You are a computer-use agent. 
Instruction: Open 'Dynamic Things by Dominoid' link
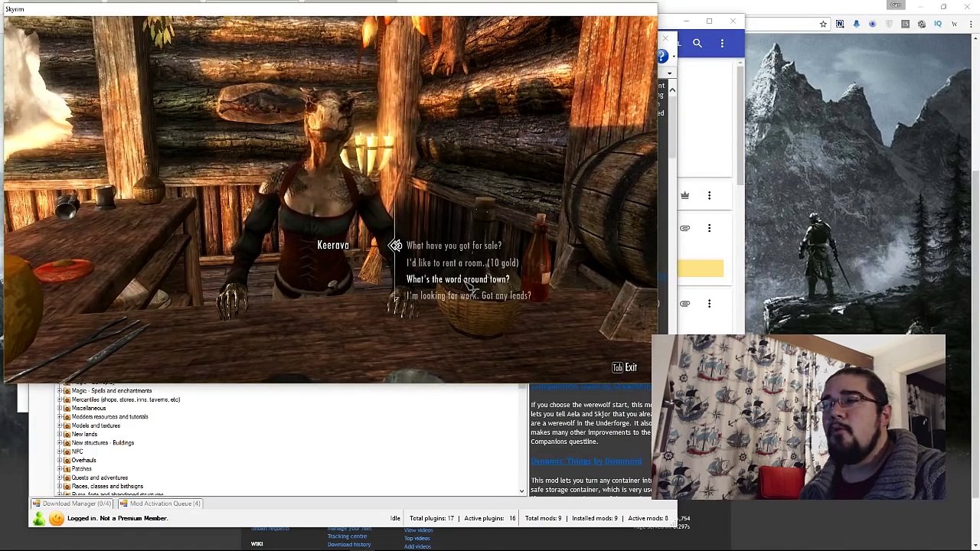[x=586, y=461]
